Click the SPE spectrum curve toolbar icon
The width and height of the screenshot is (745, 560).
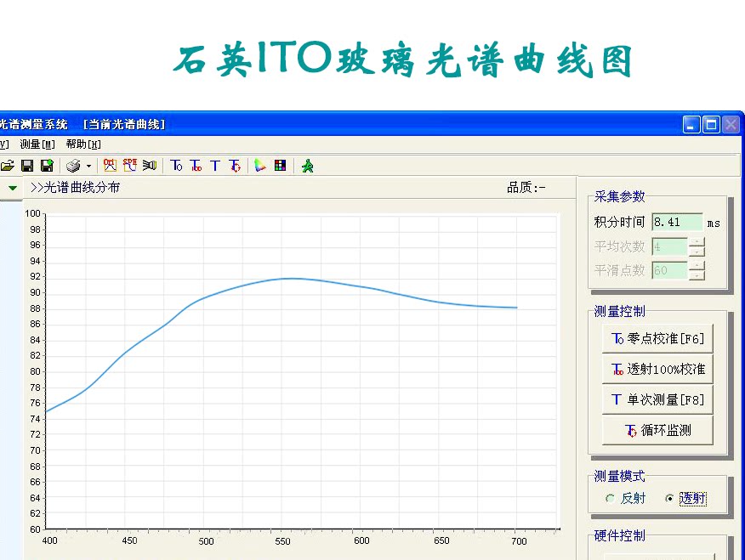[129, 165]
